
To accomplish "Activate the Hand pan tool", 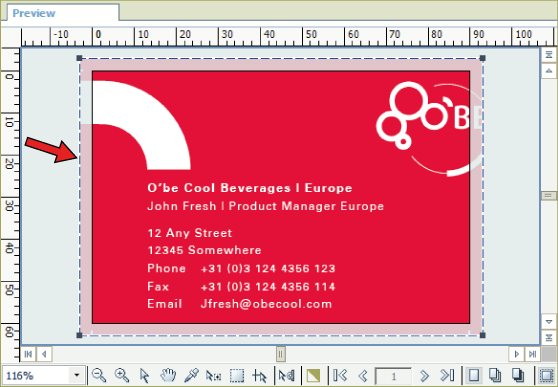I will click(x=168, y=375).
